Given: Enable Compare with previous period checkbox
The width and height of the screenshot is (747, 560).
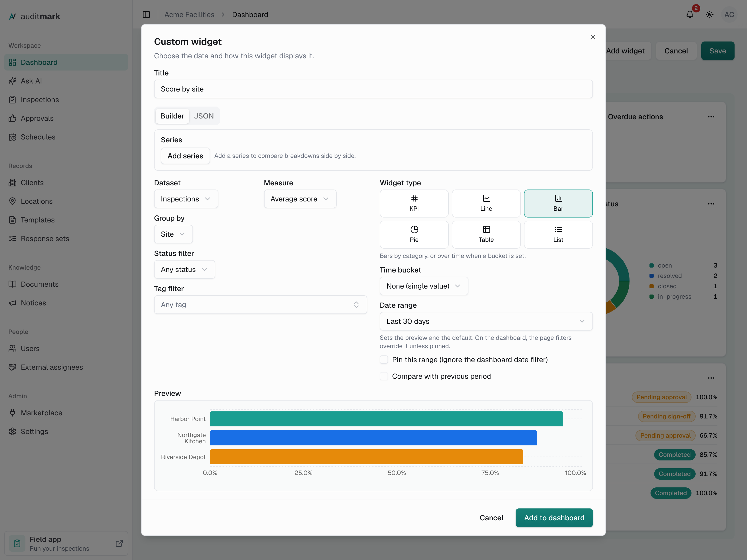Looking at the screenshot, I should (384, 376).
